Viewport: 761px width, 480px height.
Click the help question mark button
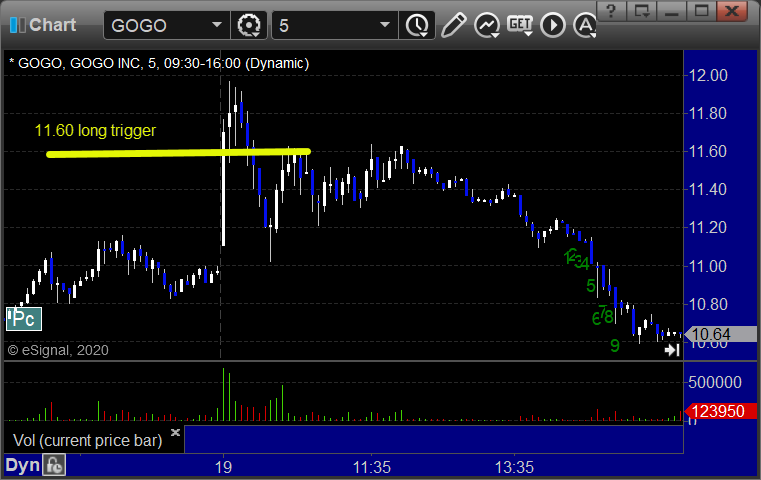tap(611, 11)
